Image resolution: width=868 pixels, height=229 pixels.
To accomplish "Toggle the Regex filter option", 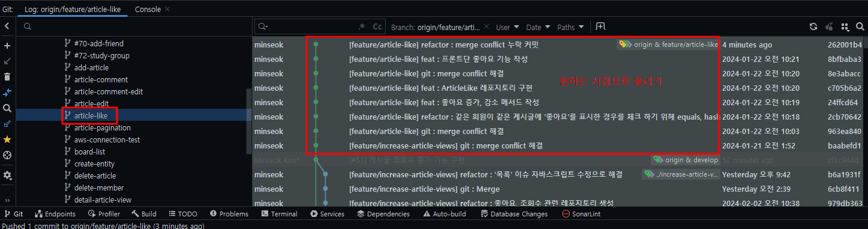I will 362,26.
